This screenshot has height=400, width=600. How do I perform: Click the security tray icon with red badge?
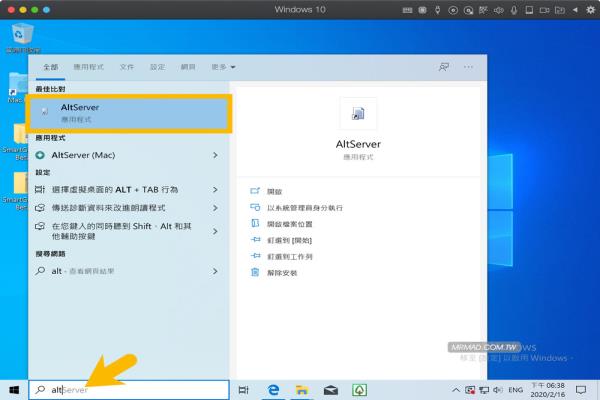coord(470,390)
